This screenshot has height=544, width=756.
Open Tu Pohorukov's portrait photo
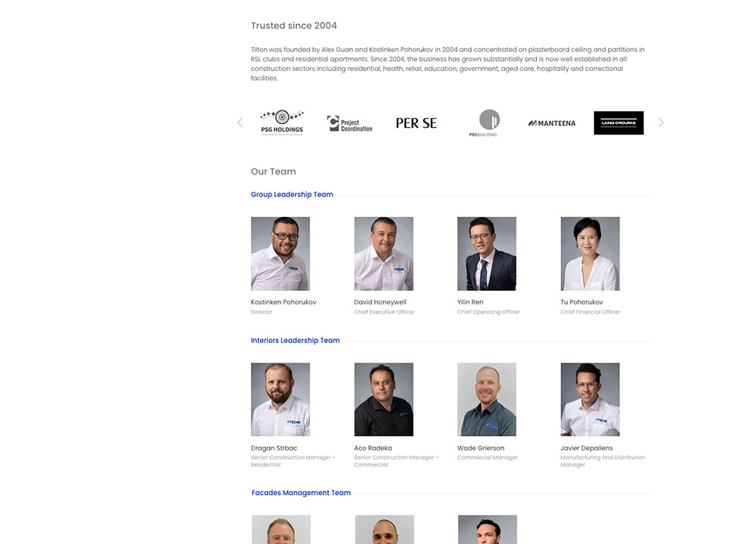590,253
